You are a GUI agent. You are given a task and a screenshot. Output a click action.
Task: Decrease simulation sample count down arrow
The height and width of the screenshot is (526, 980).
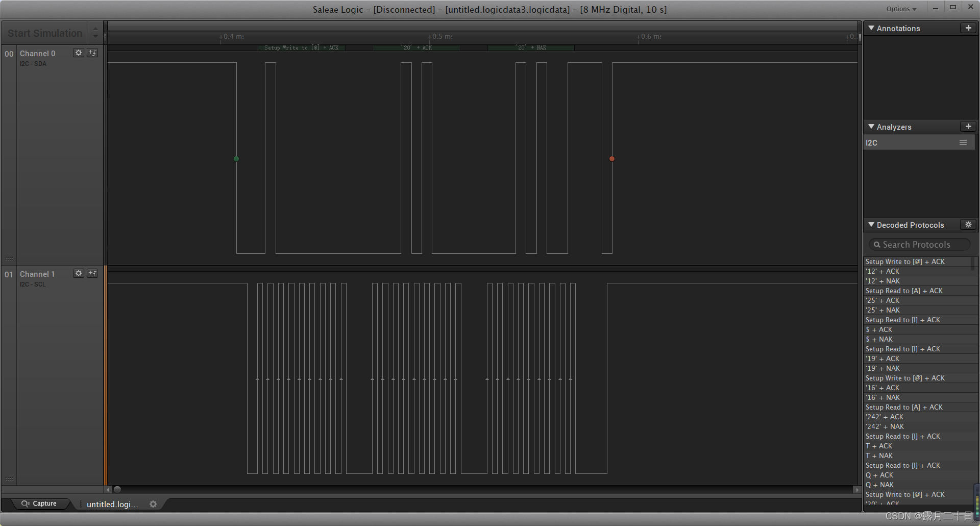tap(95, 37)
